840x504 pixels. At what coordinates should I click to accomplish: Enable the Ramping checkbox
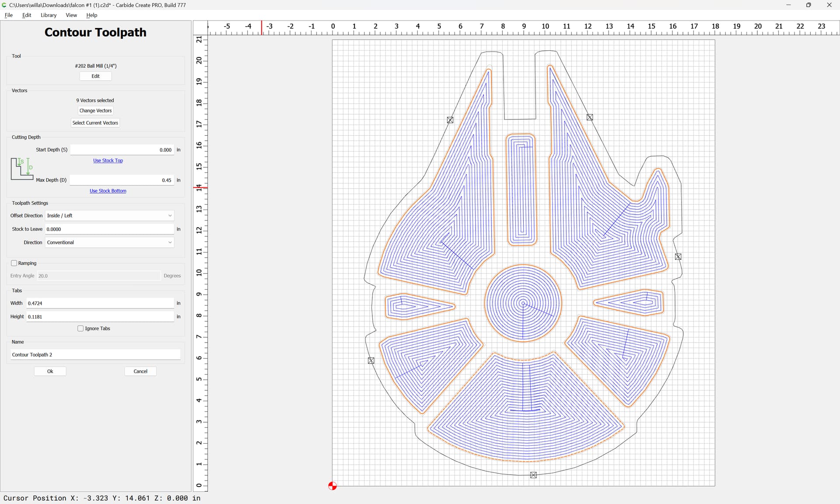tap(14, 263)
